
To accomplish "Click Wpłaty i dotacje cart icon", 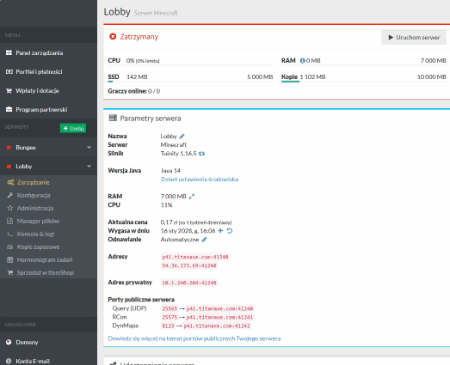I will point(9,91).
